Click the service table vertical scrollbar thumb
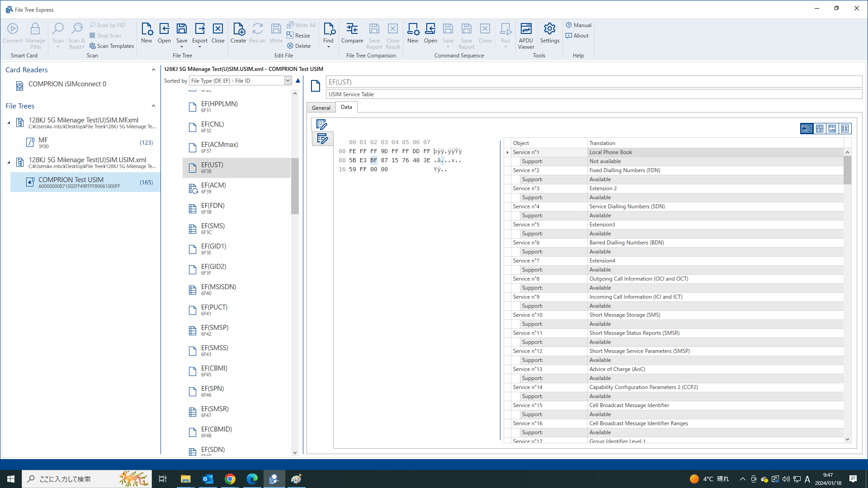The image size is (868, 488). click(x=847, y=169)
